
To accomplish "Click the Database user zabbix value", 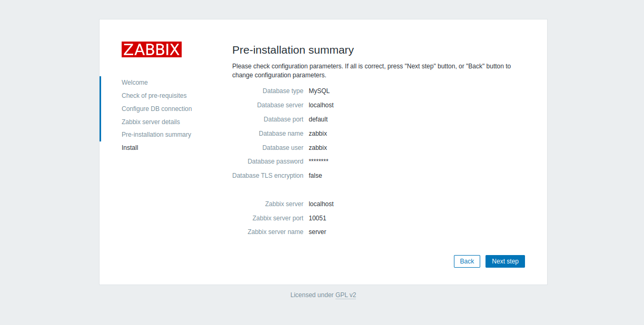I will click(x=318, y=148).
